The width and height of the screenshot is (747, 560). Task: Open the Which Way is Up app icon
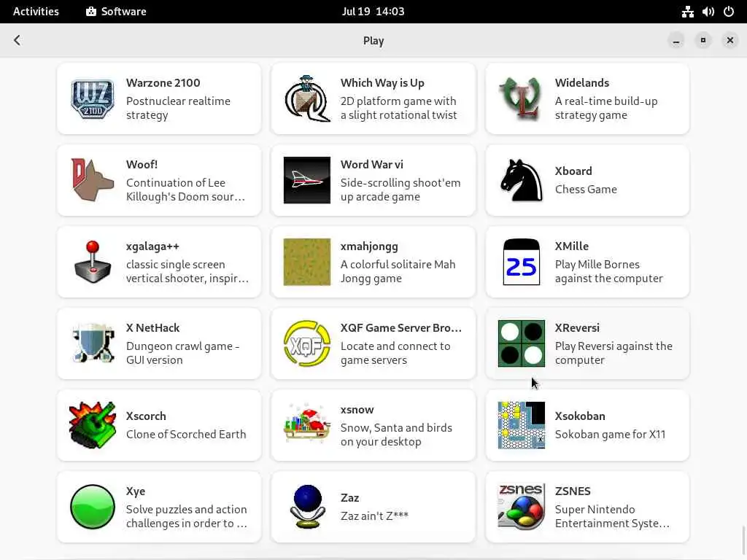[307, 98]
